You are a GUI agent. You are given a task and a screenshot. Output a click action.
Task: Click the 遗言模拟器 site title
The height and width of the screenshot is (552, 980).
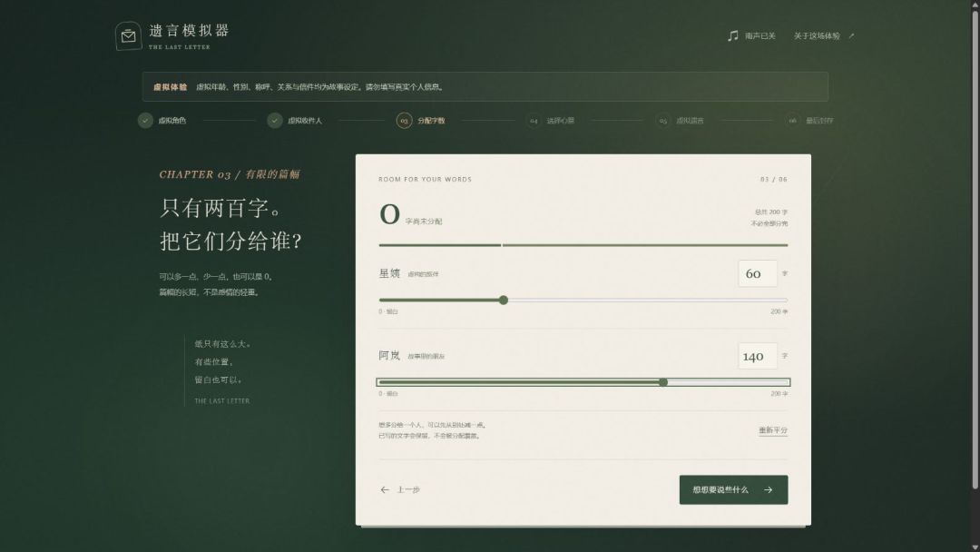click(190, 30)
